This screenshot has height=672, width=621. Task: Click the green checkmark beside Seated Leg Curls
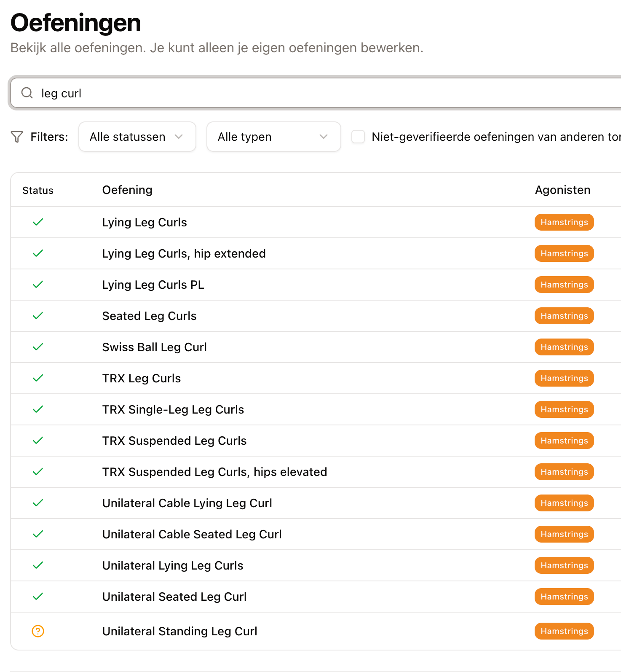(x=38, y=316)
